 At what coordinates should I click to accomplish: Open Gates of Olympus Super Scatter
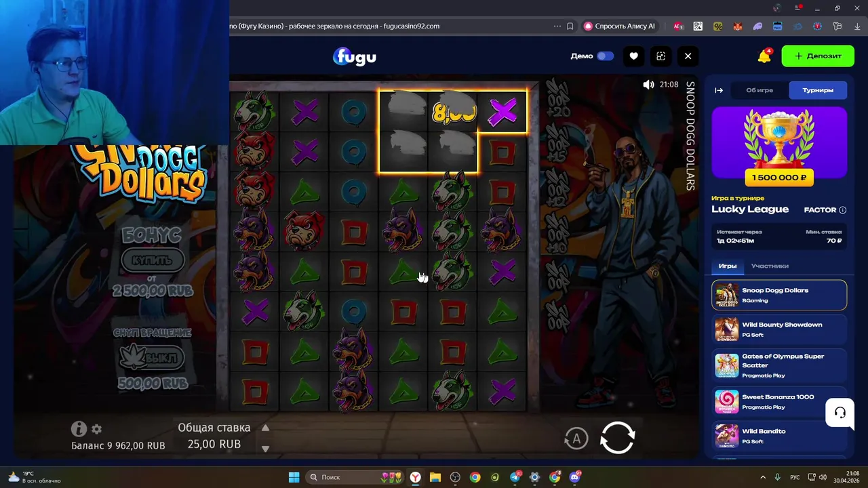(779, 365)
